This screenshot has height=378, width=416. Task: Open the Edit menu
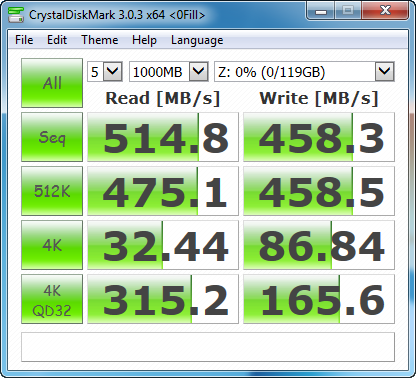pos(57,40)
